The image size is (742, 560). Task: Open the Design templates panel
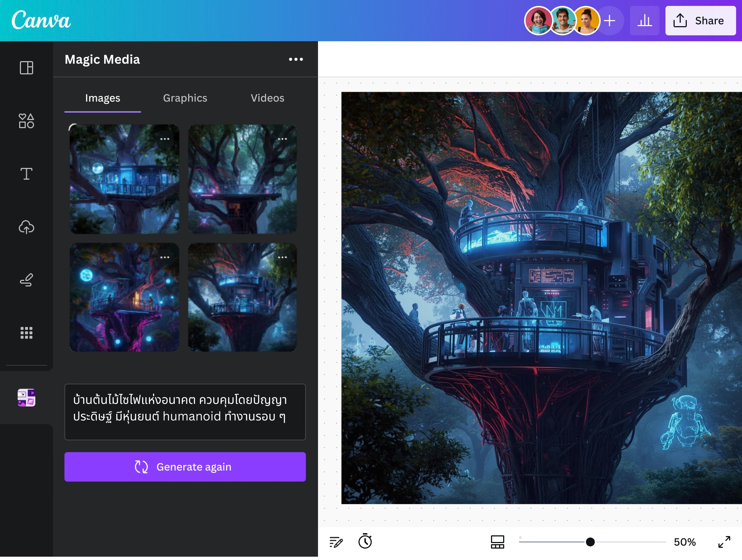pyautogui.click(x=26, y=68)
